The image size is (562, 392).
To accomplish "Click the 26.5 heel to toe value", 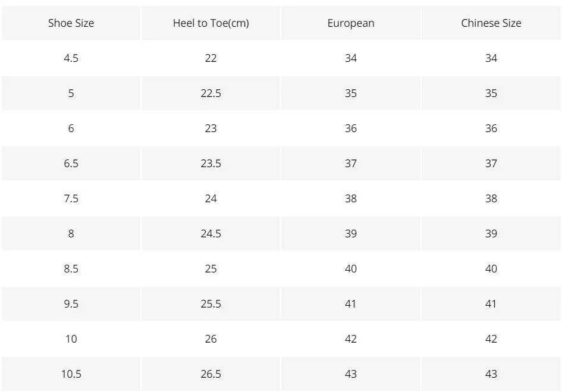I will point(211,374).
